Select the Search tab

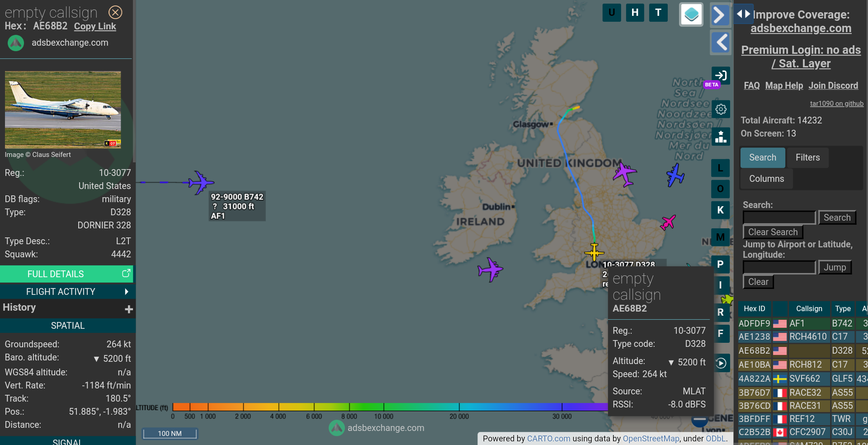(763, 157)
